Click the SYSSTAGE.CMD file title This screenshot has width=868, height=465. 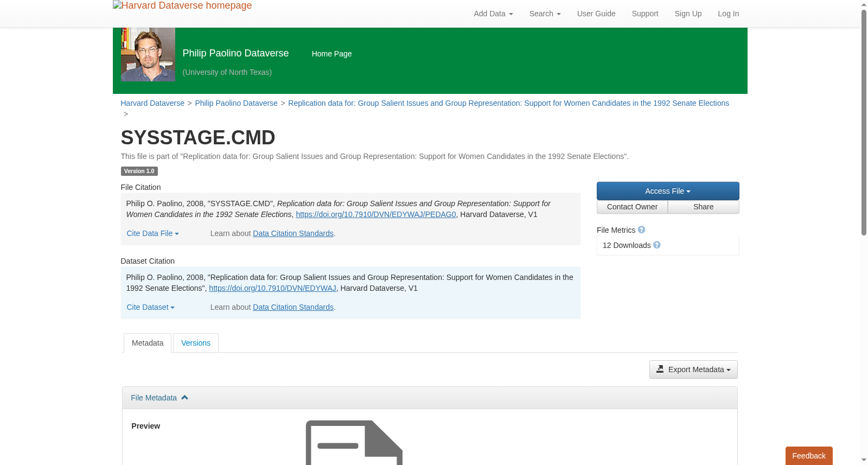(198, 138)
